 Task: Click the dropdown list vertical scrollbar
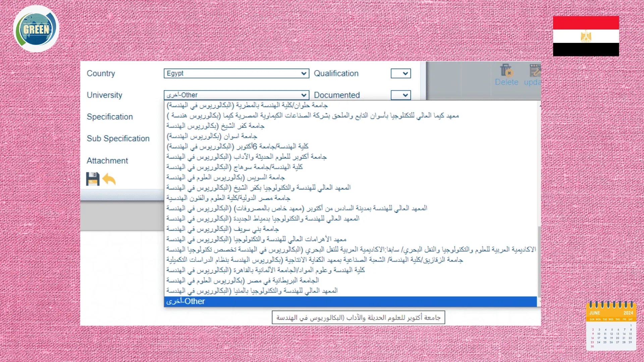(x=539, y=261)
